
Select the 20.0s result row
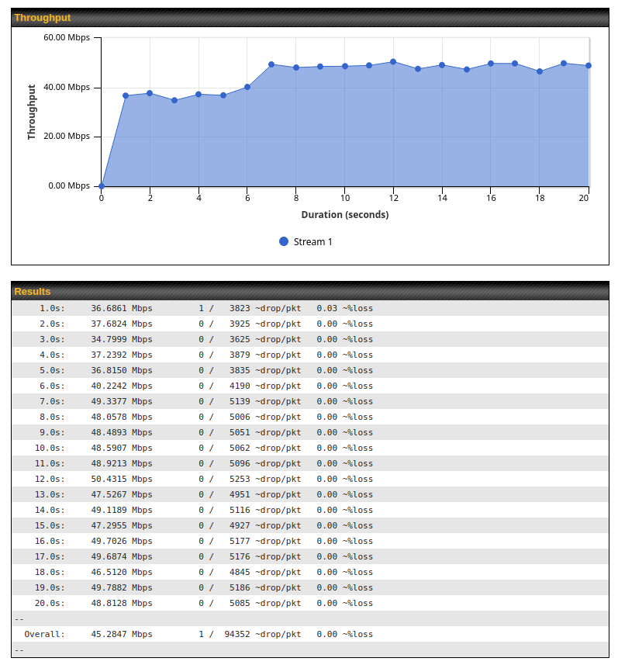309,603
